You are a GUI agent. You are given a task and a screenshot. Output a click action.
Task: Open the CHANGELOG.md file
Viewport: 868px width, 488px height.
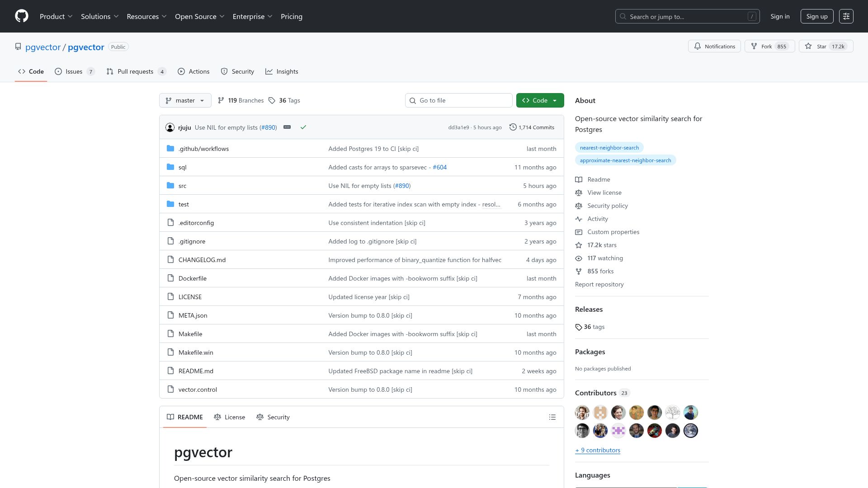(x=202, y=260)
